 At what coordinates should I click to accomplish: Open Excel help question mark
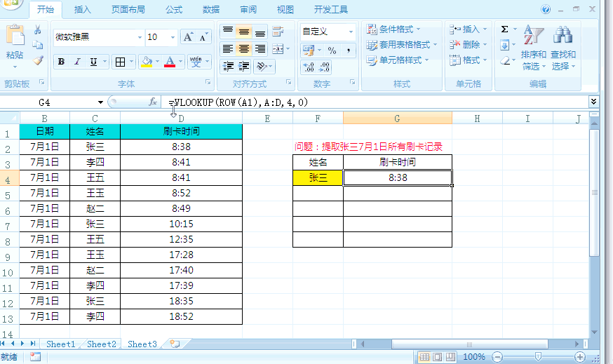click(x=546, y=9)
